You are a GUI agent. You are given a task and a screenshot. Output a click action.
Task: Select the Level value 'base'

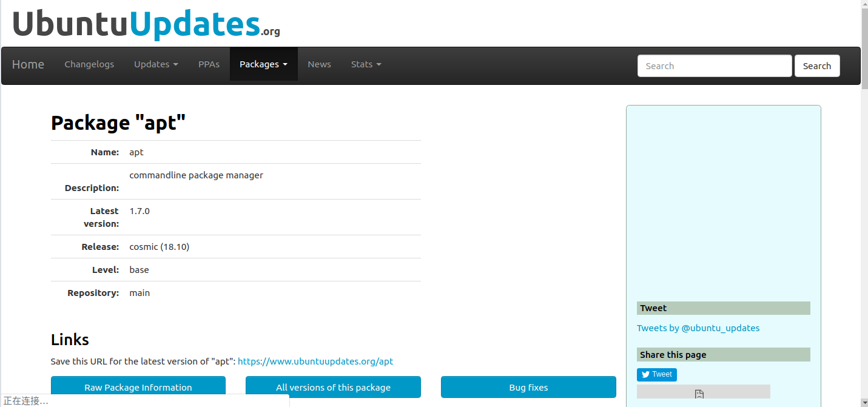click(x=139, y=270)
